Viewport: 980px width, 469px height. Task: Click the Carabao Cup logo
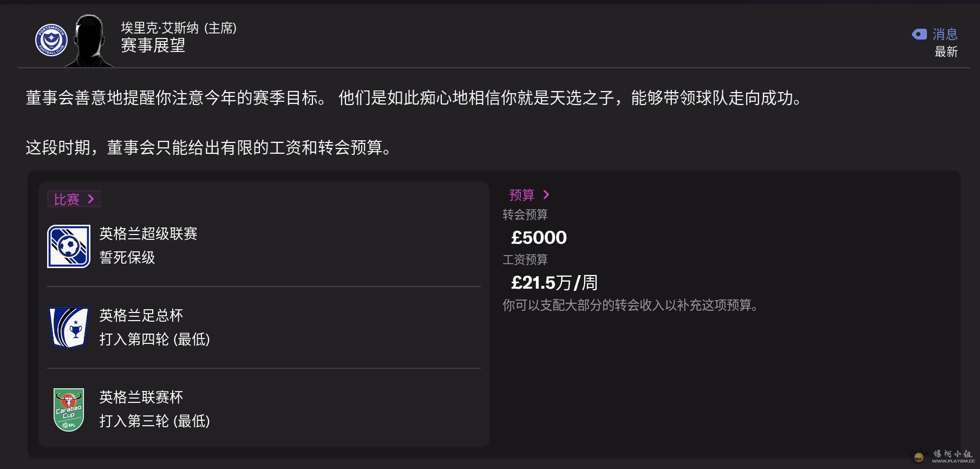[69, 410]
